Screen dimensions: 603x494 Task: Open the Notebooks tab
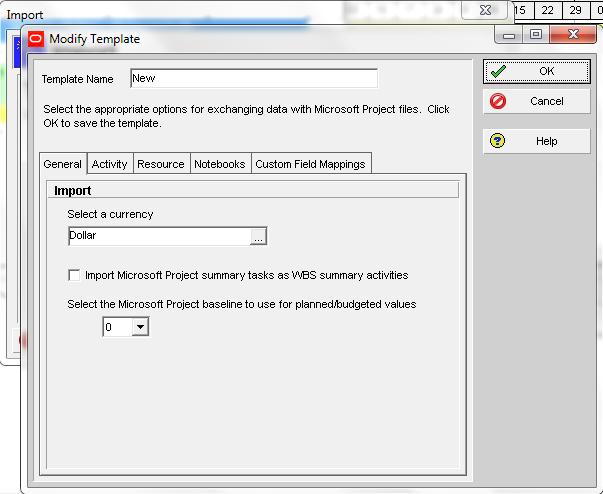(220, 164)
